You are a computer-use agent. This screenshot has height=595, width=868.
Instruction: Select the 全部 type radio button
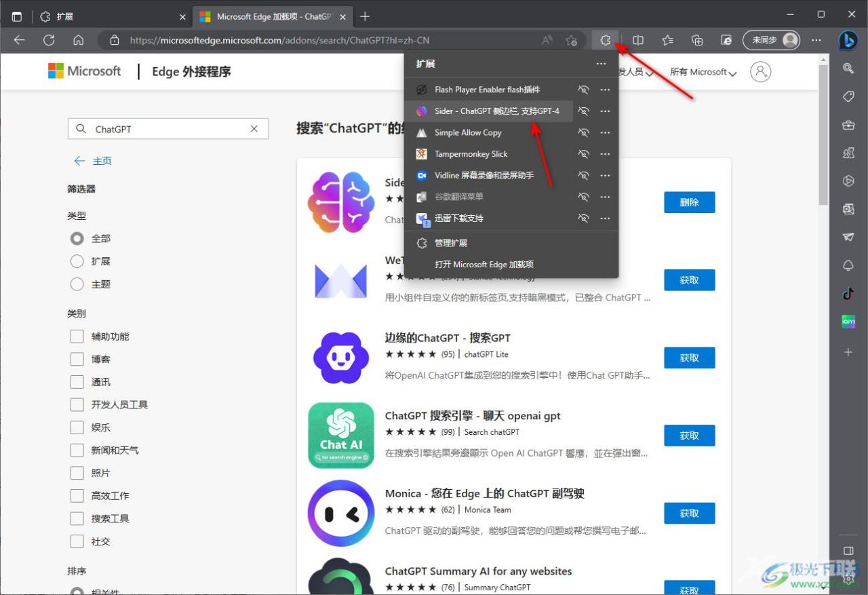(x=77, y=238)
